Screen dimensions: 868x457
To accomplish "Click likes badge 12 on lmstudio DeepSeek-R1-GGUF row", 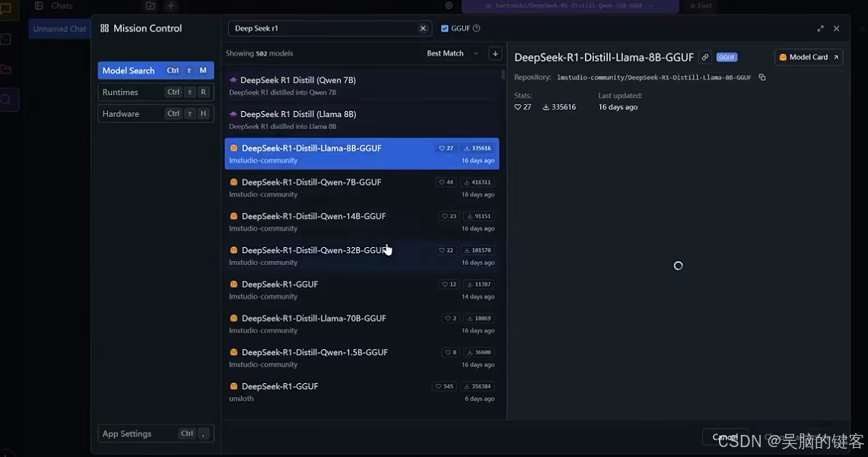I will 449,284.
